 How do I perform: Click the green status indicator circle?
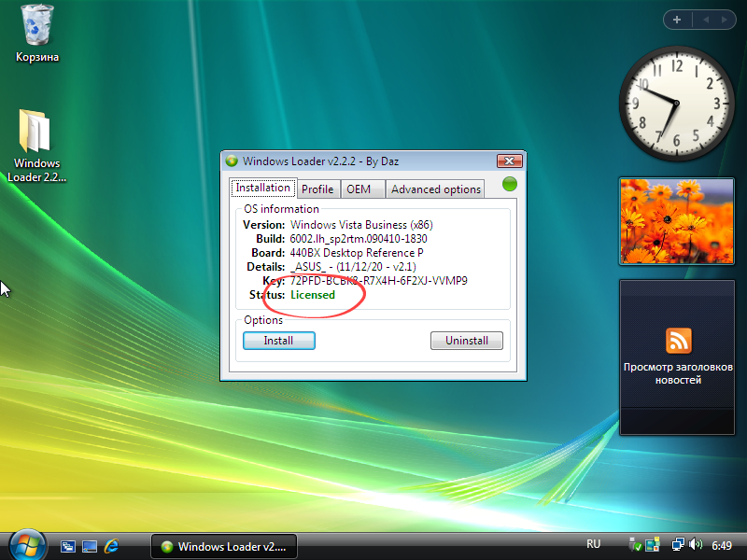(x=510, y=184)
